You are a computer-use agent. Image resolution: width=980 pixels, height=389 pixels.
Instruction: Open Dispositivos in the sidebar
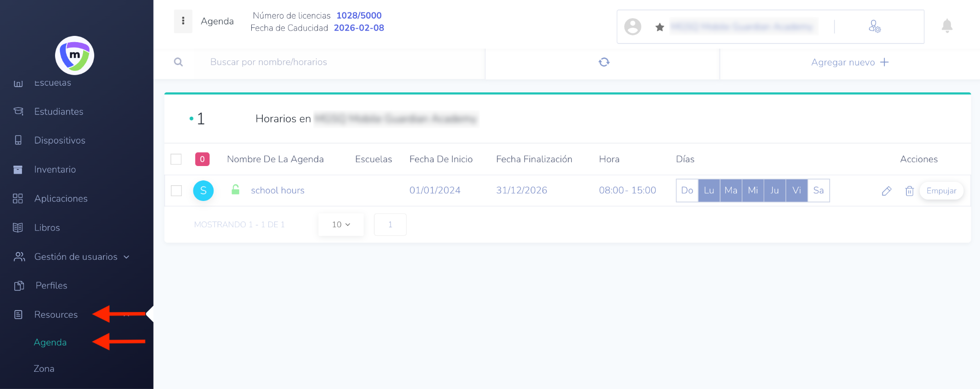(59, 140)
